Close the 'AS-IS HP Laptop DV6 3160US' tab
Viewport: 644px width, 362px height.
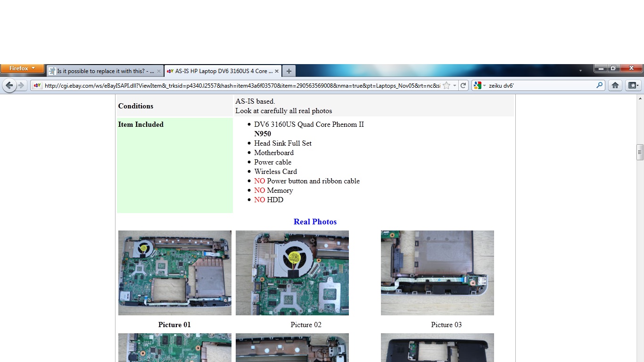277,71
